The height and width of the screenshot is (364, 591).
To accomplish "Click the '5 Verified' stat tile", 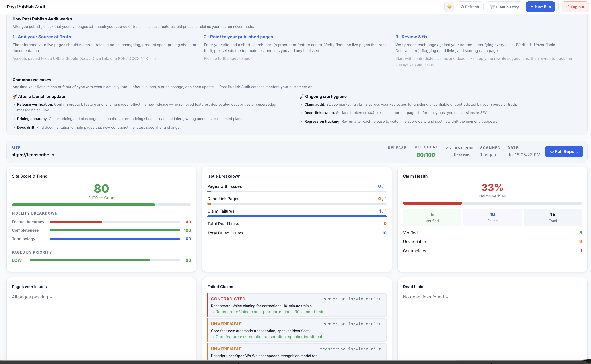I will pos(432,217).
